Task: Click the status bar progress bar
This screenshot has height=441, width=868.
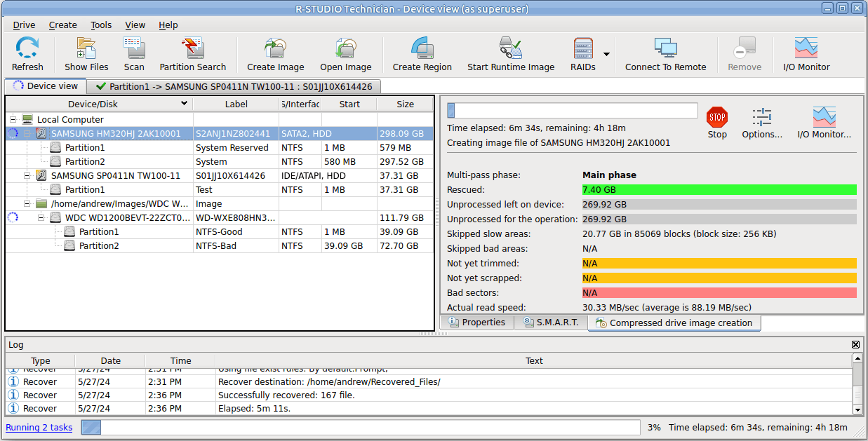Action: (361, 427)
